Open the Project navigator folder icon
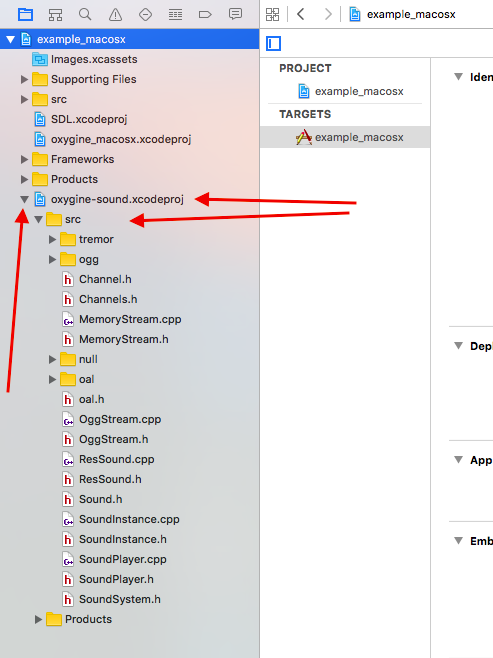 [x=25, y=15]
